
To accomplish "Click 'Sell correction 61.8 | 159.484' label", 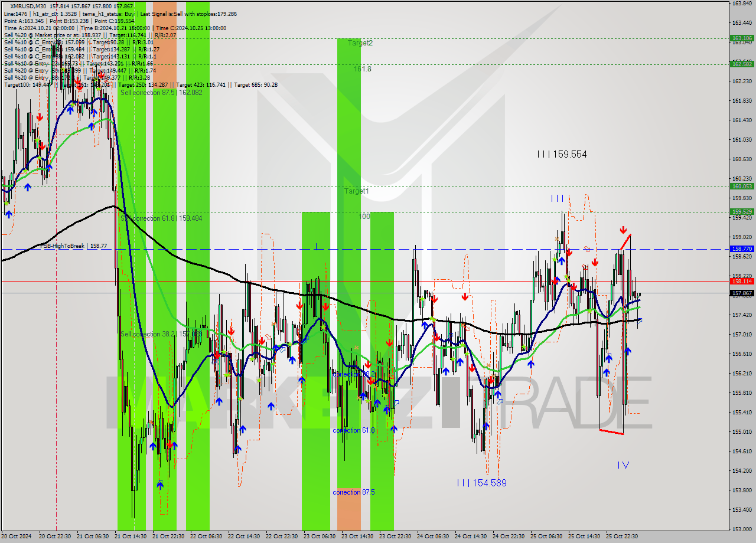I will (x=161, y=218).
